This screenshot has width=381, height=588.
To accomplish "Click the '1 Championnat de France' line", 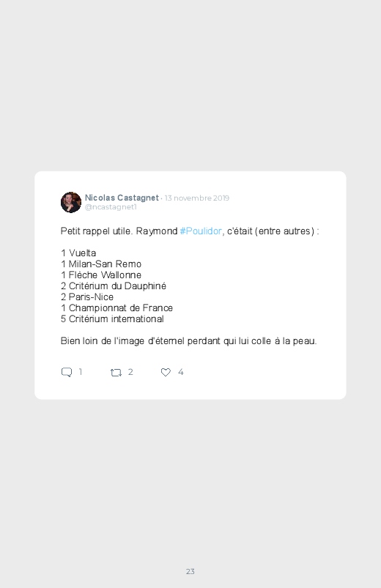I will point(116,308).
